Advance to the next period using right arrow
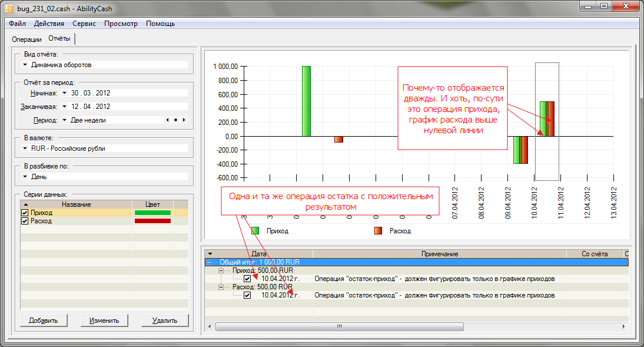 pyautogui.click(x=184, y=120)
